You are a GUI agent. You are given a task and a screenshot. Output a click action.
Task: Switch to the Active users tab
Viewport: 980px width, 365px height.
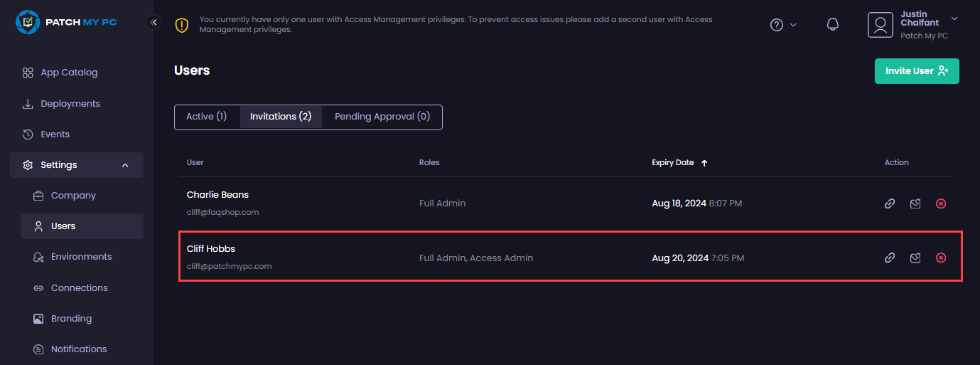point(206,117)
